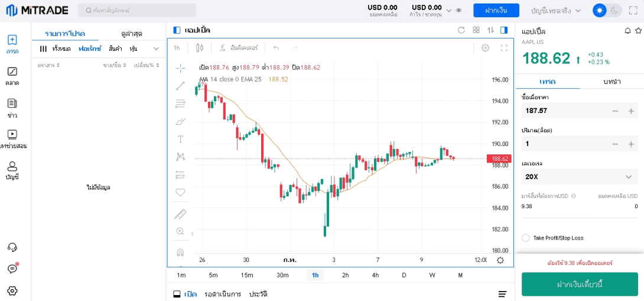Open the 20X leverage dropdown
644x301 pixels.
pyautogui.click(x=580, y=176)
